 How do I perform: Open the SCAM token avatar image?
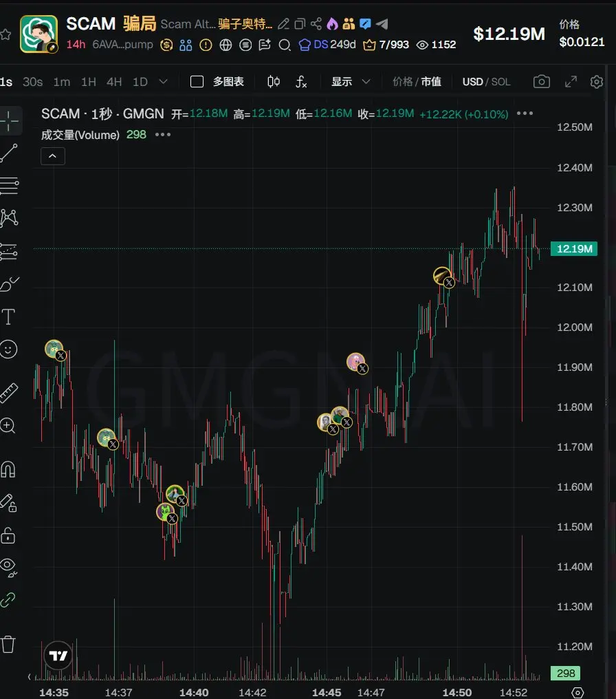point(38,34)
